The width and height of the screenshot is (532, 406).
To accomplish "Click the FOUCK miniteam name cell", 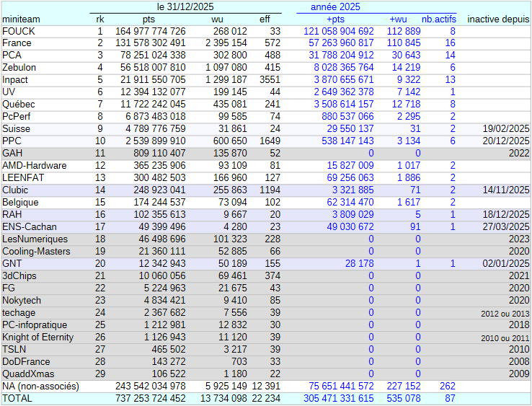I will point(19,31).
